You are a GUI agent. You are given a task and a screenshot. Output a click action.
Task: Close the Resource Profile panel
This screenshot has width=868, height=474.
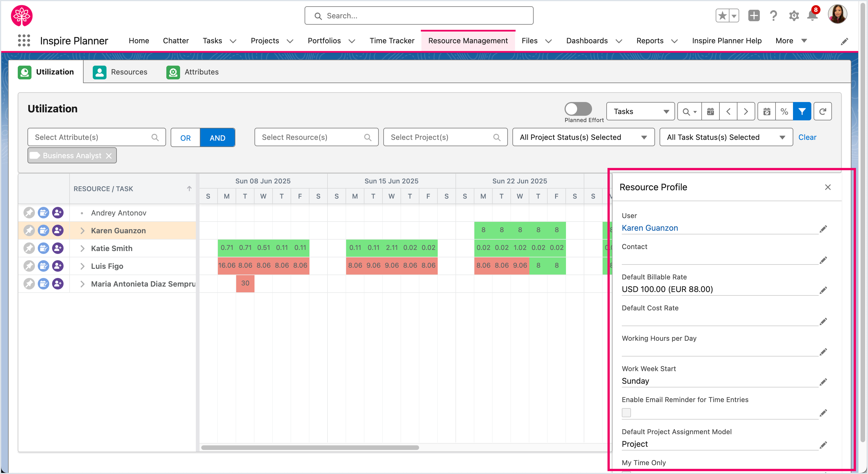(x=828, y=187)
